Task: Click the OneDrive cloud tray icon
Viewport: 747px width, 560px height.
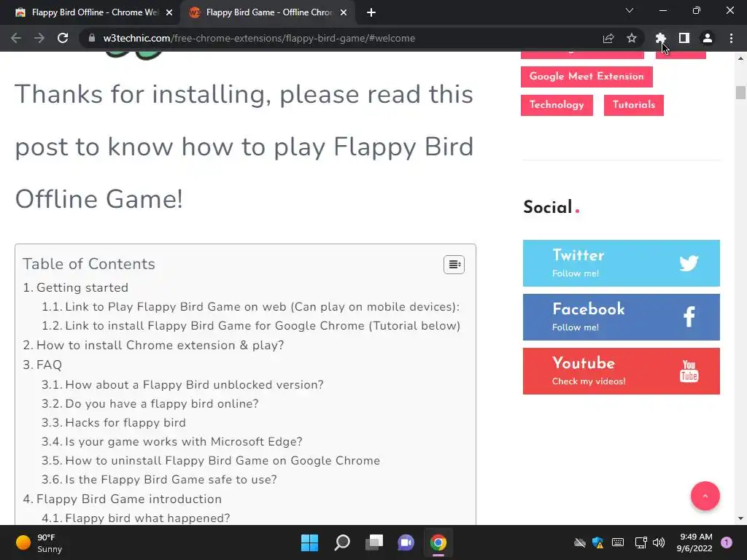Action: pos(580,542)
